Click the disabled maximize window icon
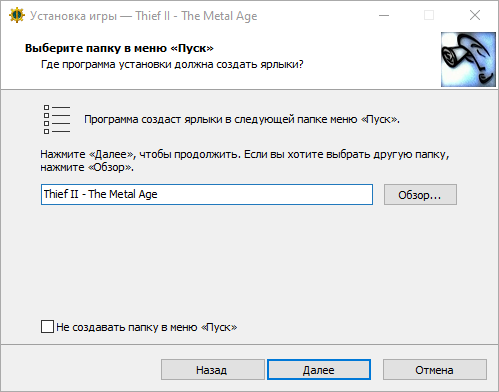 tap(429, 15)
